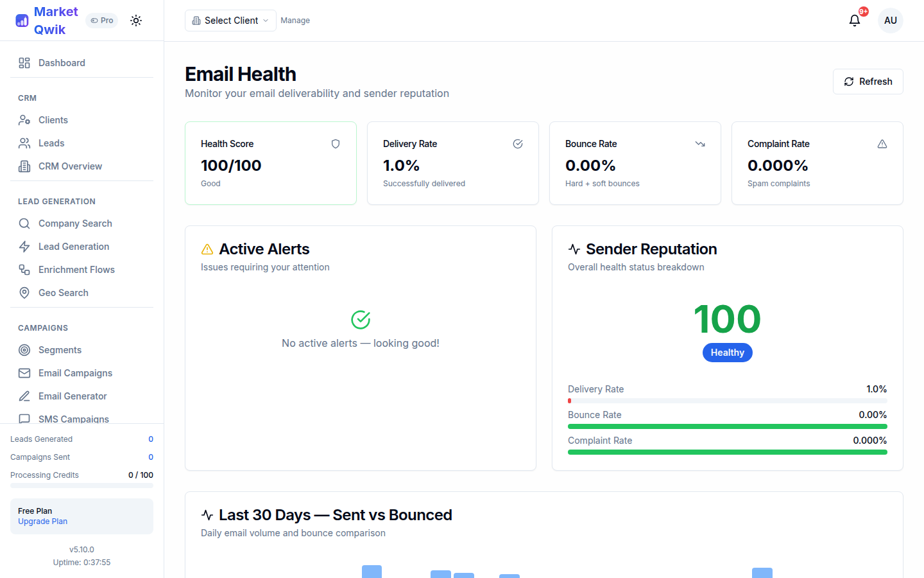Image resolution: width=924 pixels, height=578 pixels.
Task: Click the Lead Generation lightning icon
Action: (x=24, y=246)
